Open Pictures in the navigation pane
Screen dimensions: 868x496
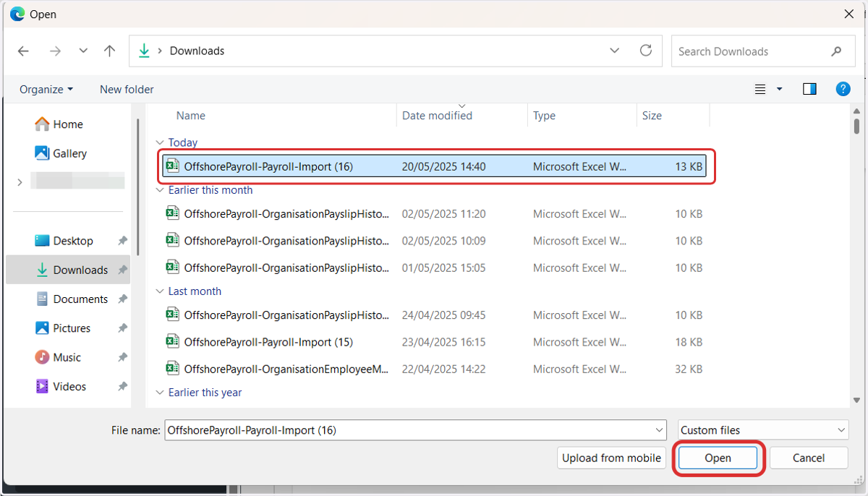point(63,328)
